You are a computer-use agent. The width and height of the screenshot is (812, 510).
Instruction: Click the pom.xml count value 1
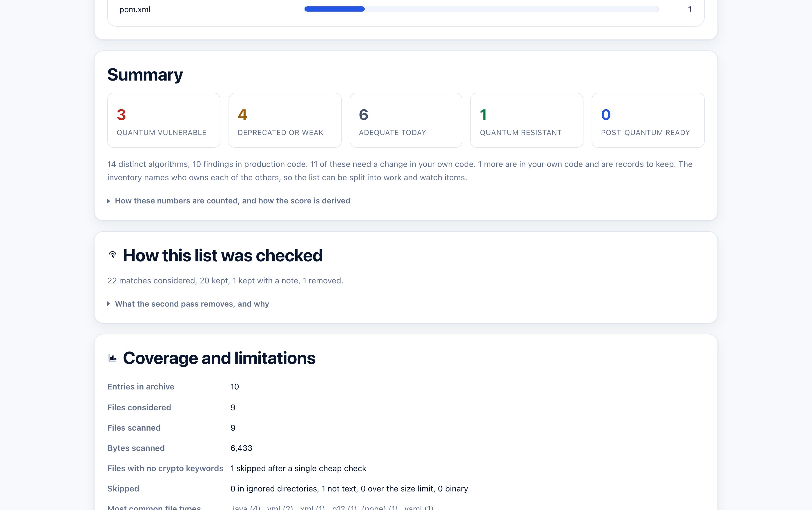click(x=690, y=9)
